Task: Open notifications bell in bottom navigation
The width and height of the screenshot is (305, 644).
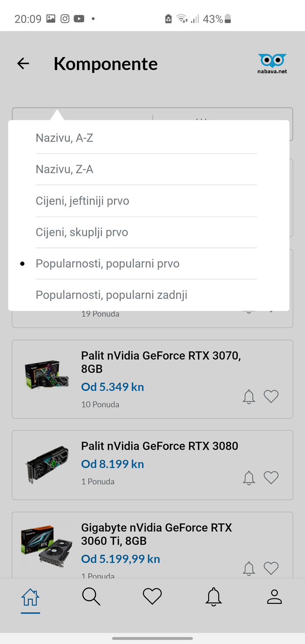Action: point(214,597)
